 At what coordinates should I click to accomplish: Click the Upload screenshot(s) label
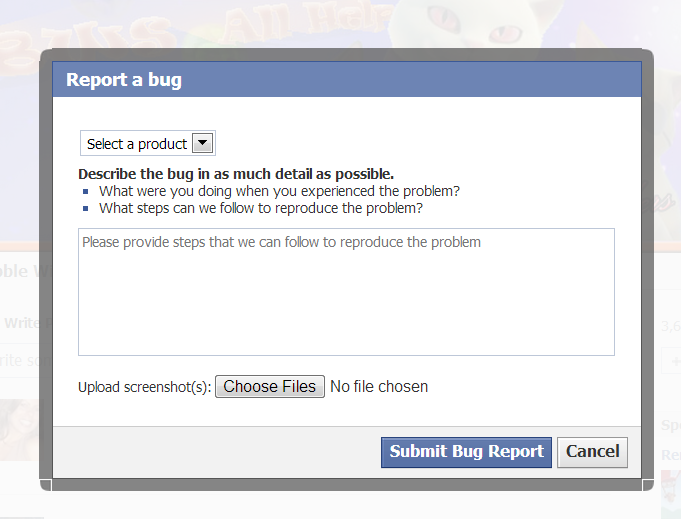(145, 387)
